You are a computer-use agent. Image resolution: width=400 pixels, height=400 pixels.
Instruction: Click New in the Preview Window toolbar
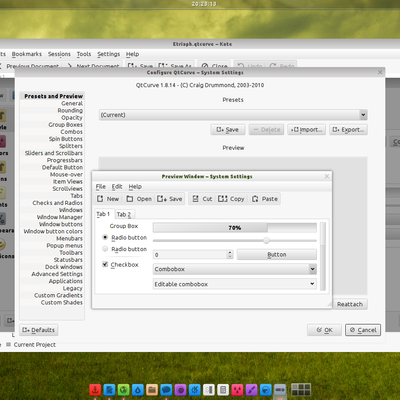pos(108,199)
